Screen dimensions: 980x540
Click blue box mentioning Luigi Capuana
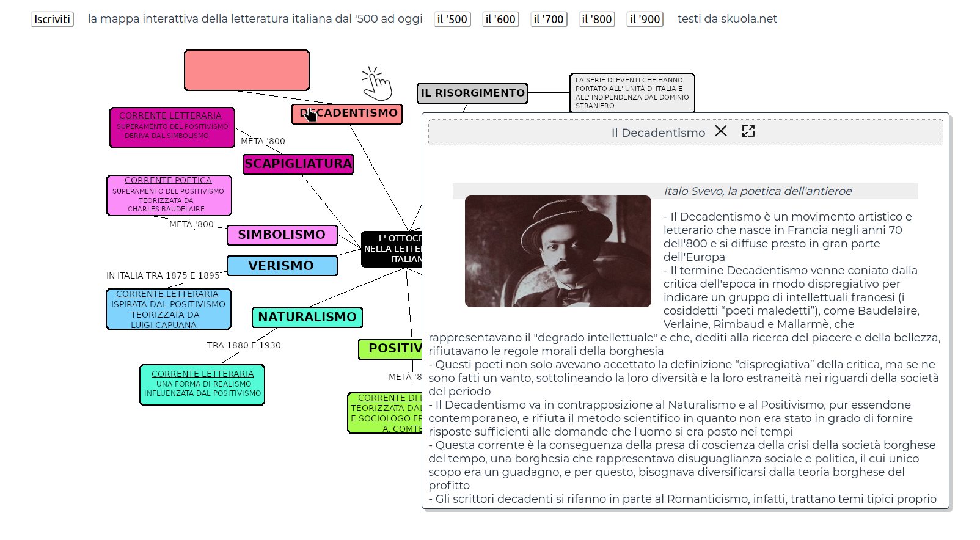[x=169, y=309]
